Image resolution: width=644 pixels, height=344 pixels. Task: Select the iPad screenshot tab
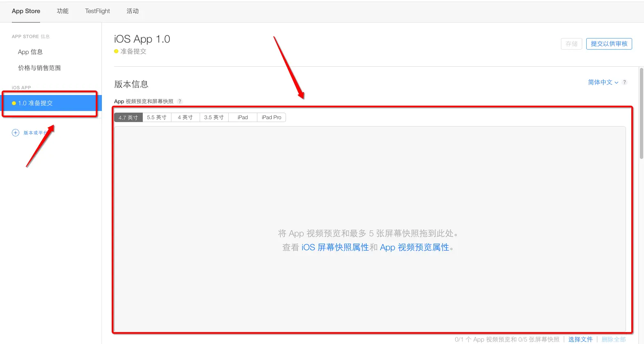tap(243, 118)
